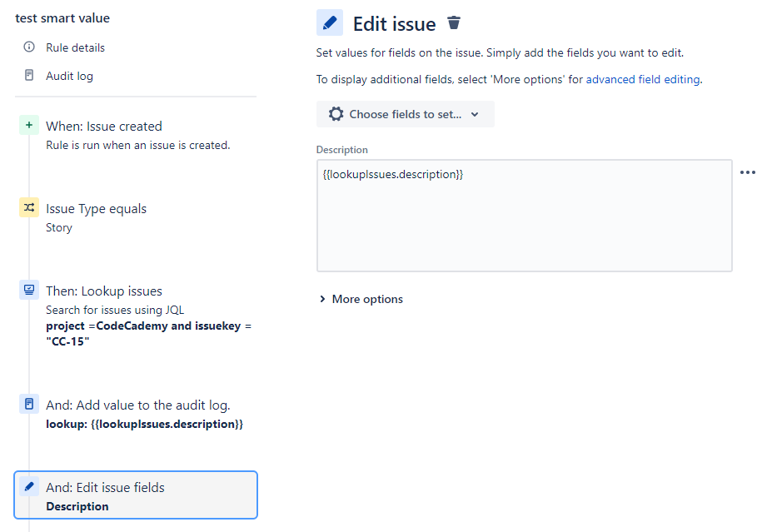
Task: Click the blue pencil Edit issue icon
Action: [330, 23]
